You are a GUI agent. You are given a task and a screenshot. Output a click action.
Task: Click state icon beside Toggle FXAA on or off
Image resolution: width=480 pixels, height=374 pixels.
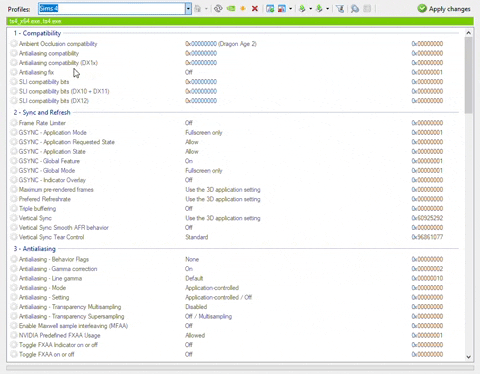coord(14,354)
